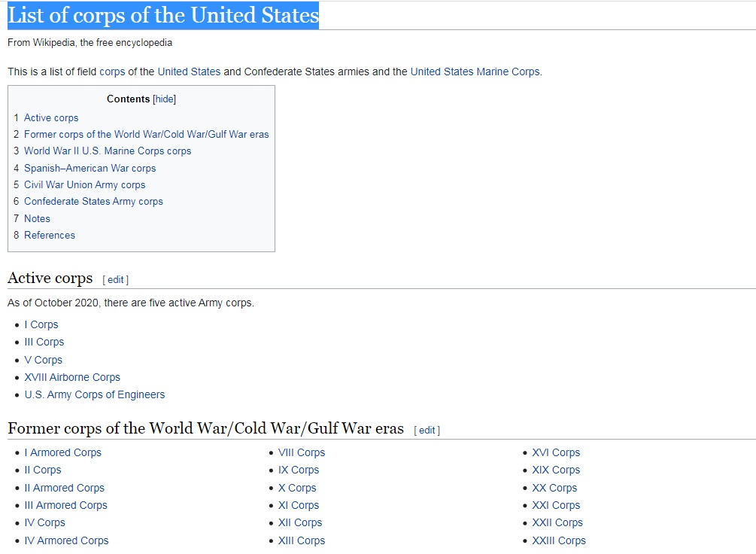Jump to the Notes section

37,218
